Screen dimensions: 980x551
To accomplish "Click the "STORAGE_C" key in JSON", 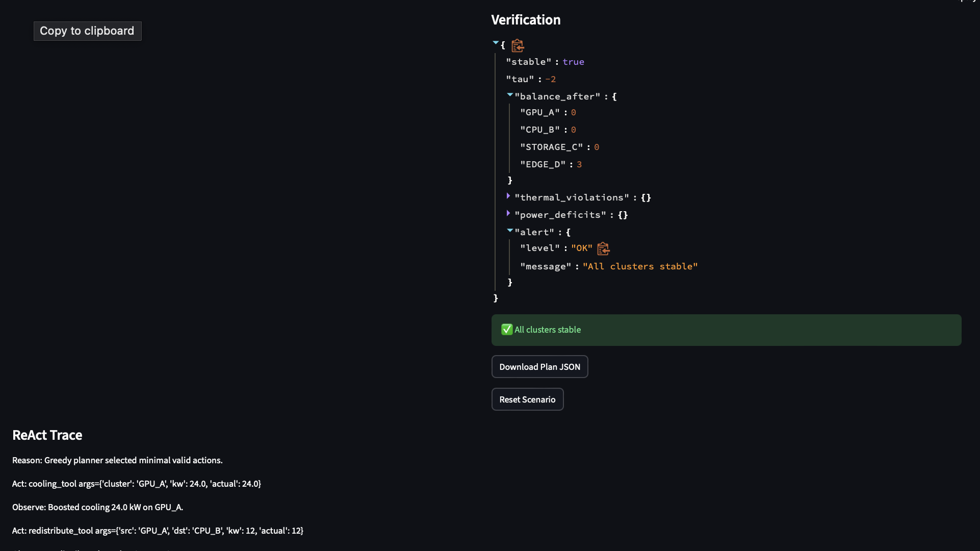I will tap(551, 147).
